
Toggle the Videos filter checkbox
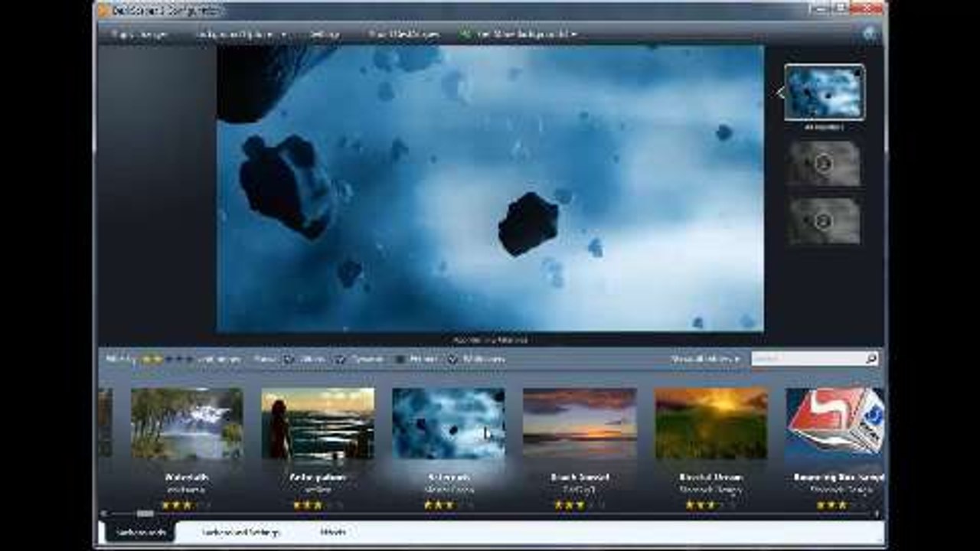(288, 358)
